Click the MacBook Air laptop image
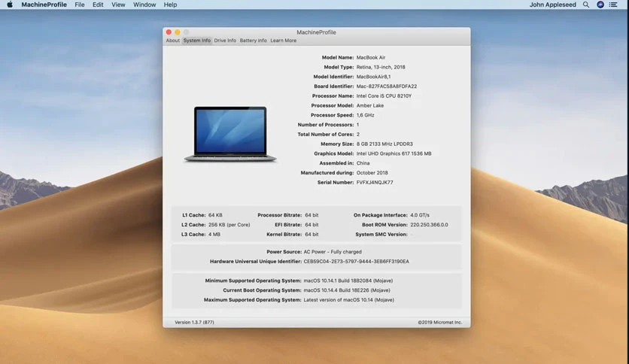 point(230,135)
